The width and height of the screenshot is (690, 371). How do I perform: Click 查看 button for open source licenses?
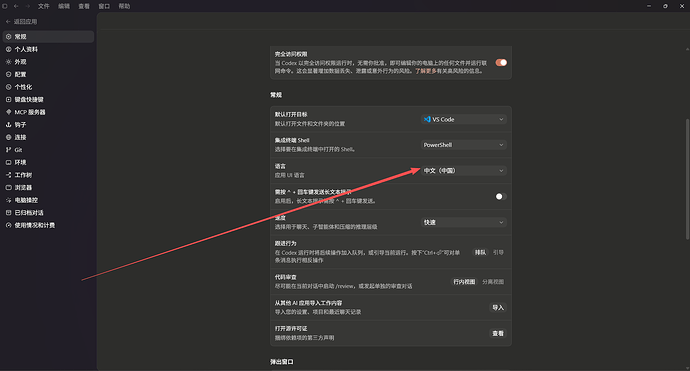tap(498, 334)
